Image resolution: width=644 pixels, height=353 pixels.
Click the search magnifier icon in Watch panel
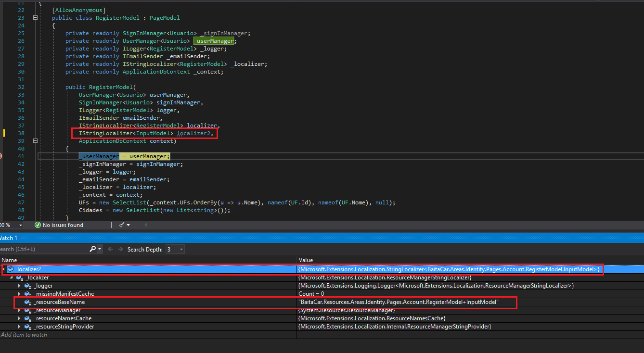pos(92,249)
